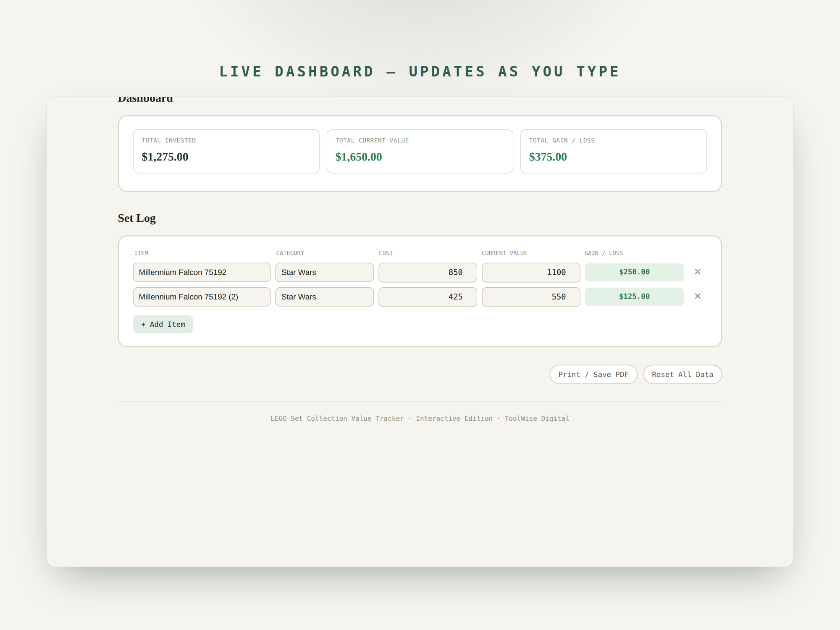Click the + Add Item button

(x=163, y=324)
